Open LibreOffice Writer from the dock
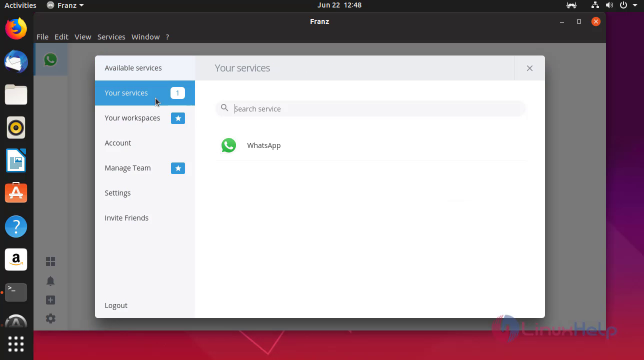 pos(16,161)
